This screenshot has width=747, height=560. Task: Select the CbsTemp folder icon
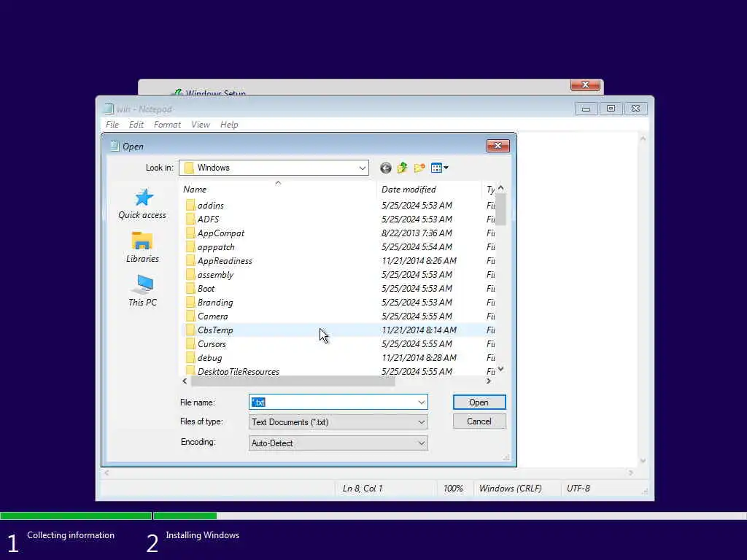click(190, 330)
